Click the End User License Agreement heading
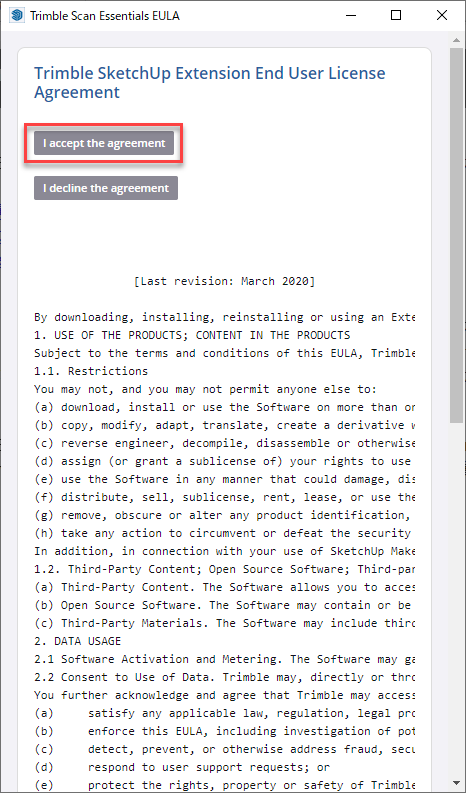This screenshot has width=466, height=793. (x=209, y=82)
